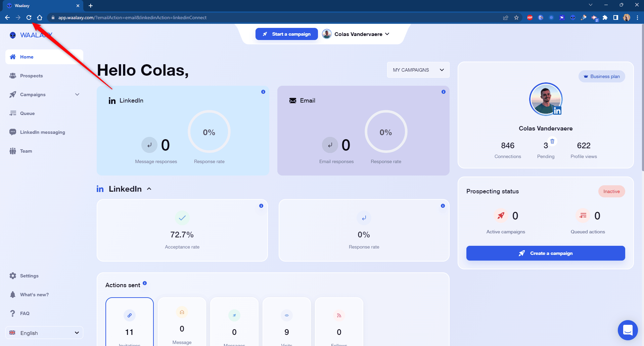
Task: Click the Hello Colas, heading
Action: click(143, 70)
